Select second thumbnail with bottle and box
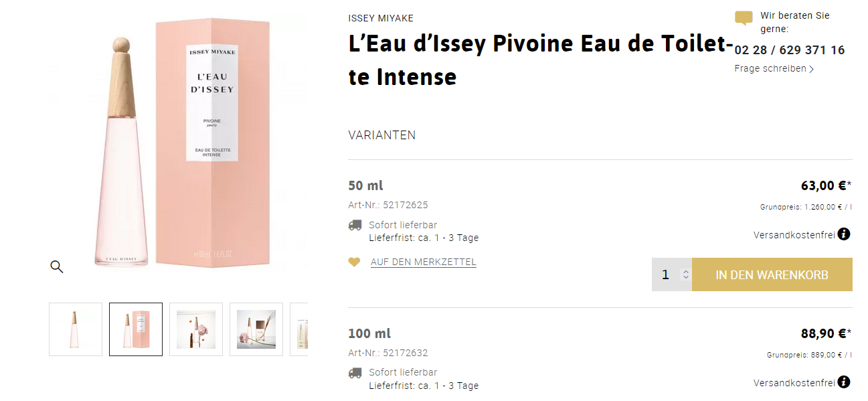The height and width of the screenshot is (401, 868). (x=136, y=329)
